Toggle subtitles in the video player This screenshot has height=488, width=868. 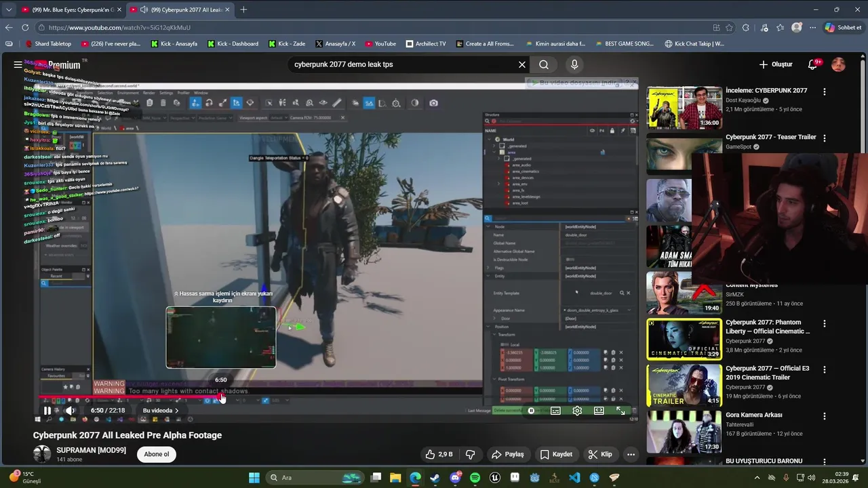click(555, 411)
